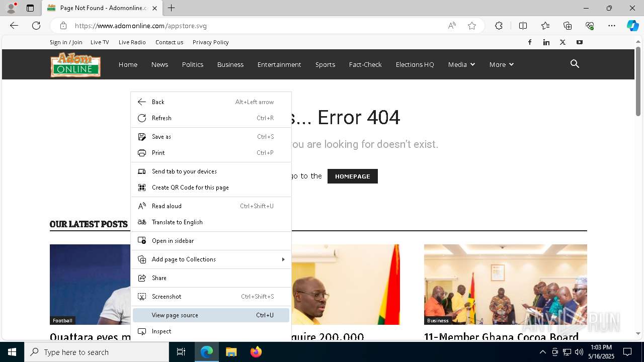
Task: Select Screenshot in context menu
Action: (211, 297)
